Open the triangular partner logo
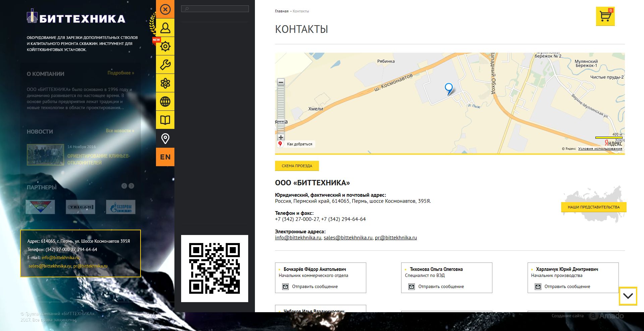 point(40,207)
